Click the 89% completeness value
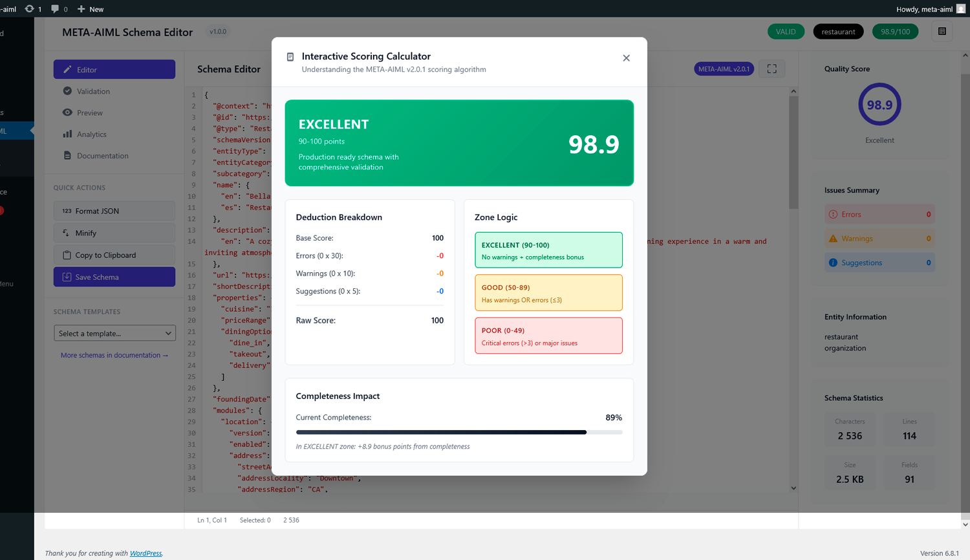Image resolution: width=970 pixels, height=560 pixels. 614,418
